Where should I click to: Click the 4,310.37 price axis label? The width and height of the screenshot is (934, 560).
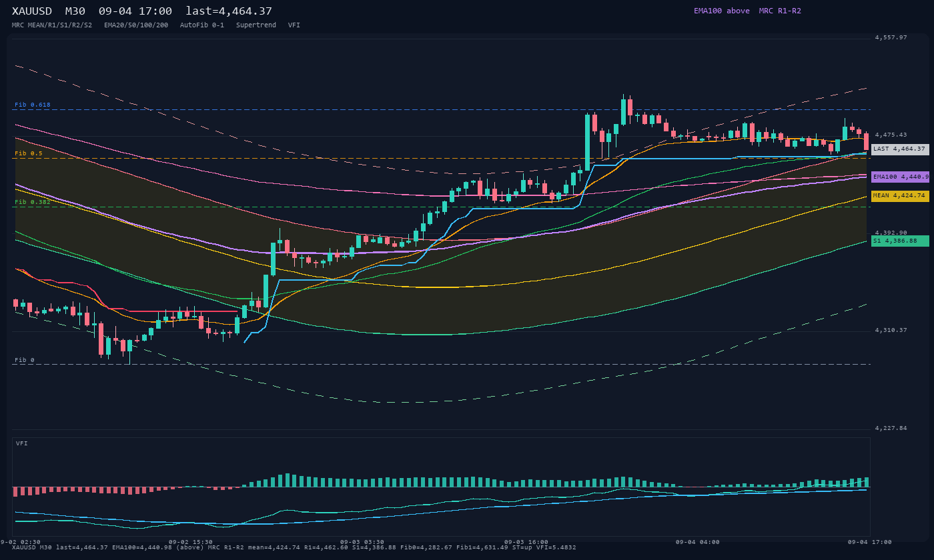click(891, 330)
